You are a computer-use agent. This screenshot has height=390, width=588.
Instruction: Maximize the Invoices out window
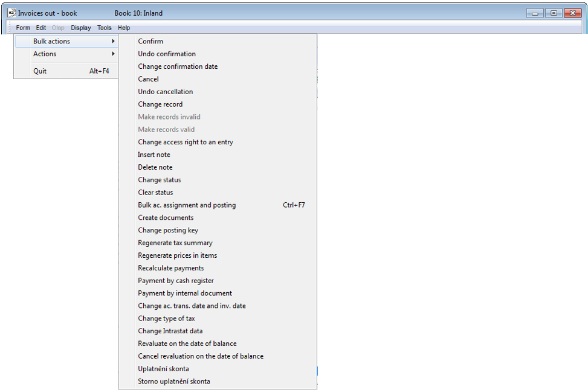pyautogui.click(x=554, y=13)
